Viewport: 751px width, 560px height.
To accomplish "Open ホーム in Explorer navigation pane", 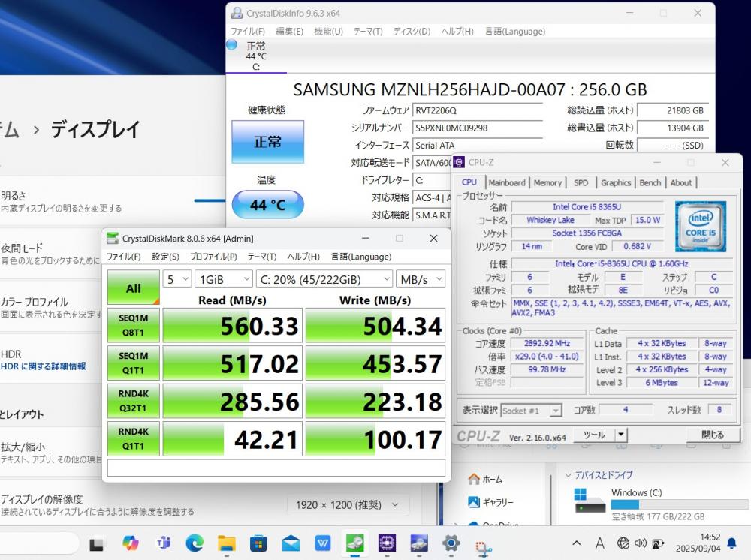I will (486, 479).
